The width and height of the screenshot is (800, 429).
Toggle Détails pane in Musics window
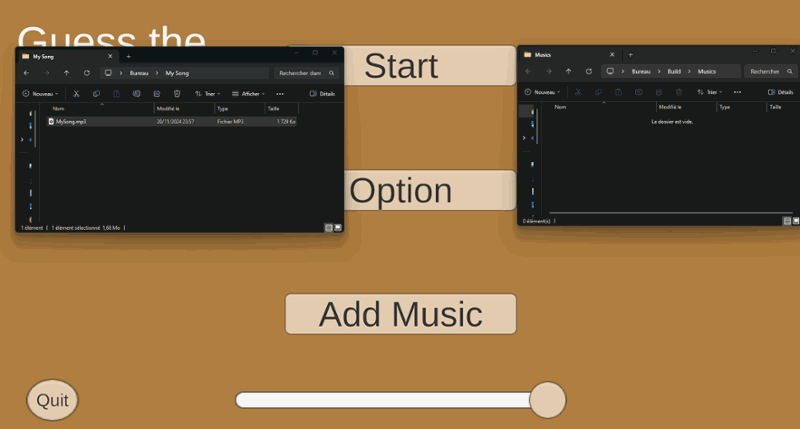[781, 92]
